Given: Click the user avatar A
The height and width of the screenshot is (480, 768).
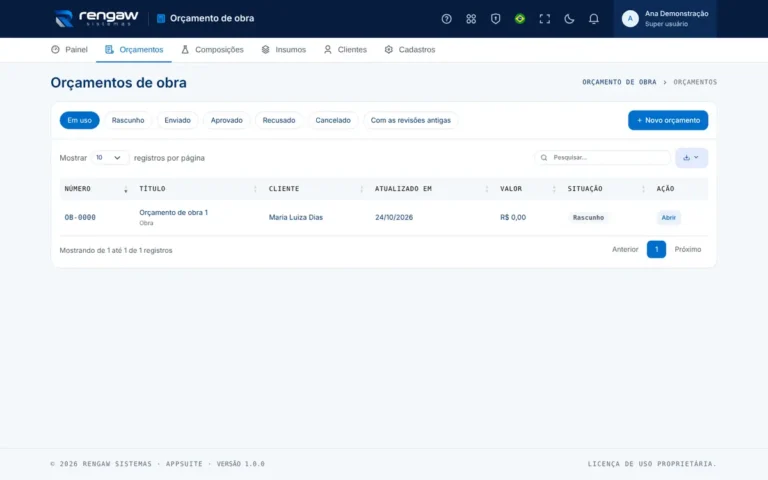Looking at the screenshot, I should coord(630,19).
